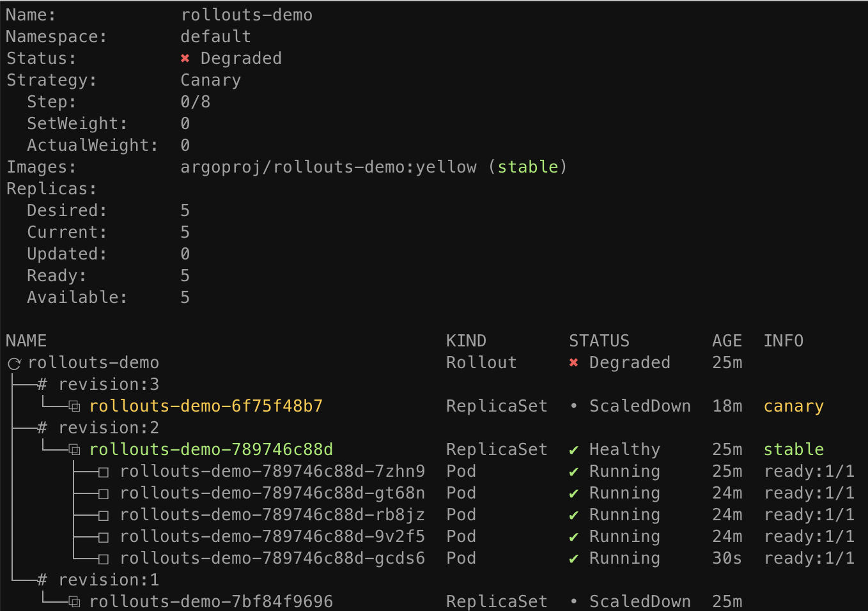Click the green 'stable' tag after the image name
The width and height of the screenshot is (868, 611).
(x=528, y=167)
